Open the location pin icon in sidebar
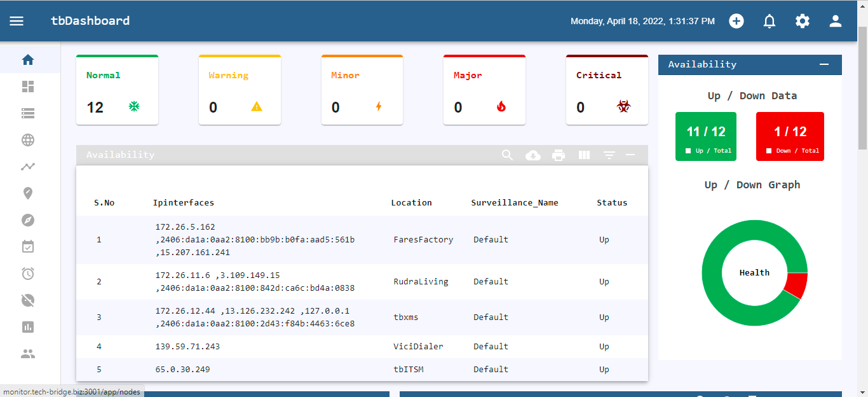This screenshot has width=868, height=397. click(28, 193)
